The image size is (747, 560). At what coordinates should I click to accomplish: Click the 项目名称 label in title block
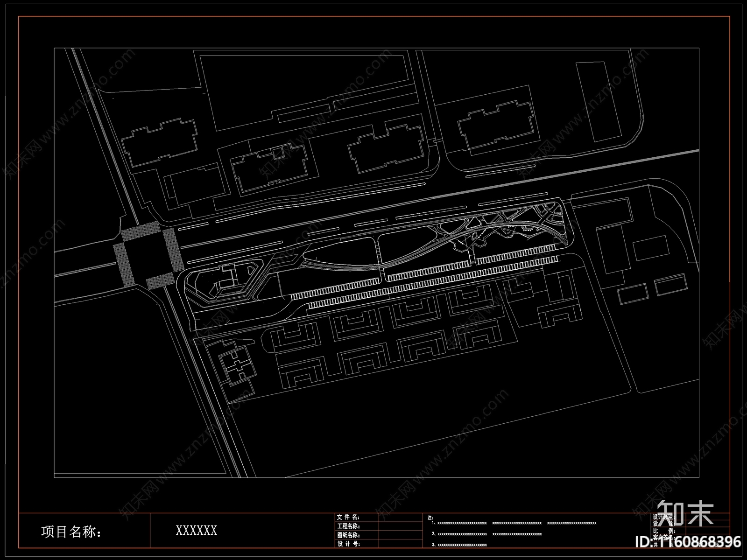coord(71,532)
